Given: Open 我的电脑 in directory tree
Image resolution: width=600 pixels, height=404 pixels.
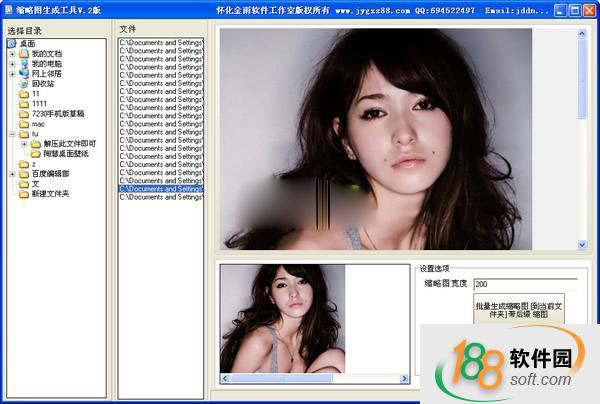Looking at the screenshot, I should (46, 63).
